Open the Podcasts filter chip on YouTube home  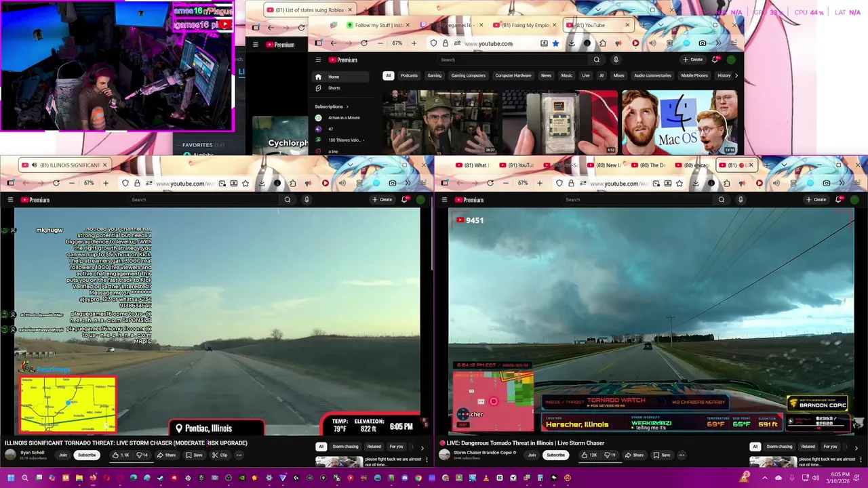[x=409, y=75]
